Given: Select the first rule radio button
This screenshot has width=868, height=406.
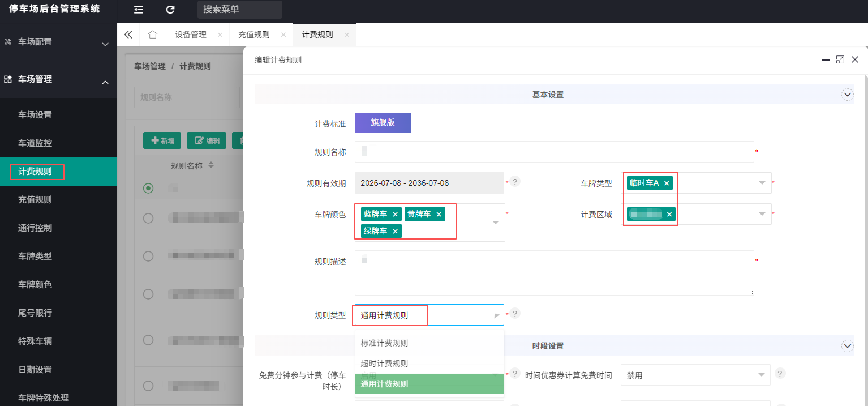Looking at the screenshot, I should 148,189.
